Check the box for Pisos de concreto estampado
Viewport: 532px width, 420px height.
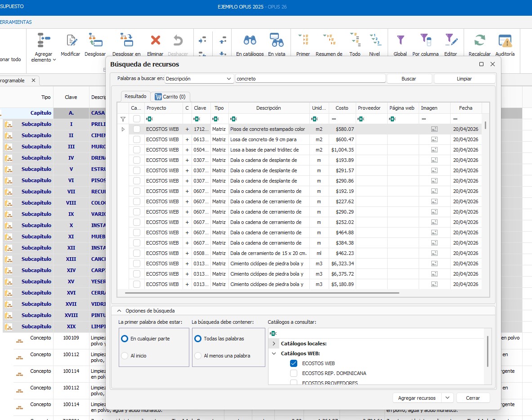pos(137,129)
